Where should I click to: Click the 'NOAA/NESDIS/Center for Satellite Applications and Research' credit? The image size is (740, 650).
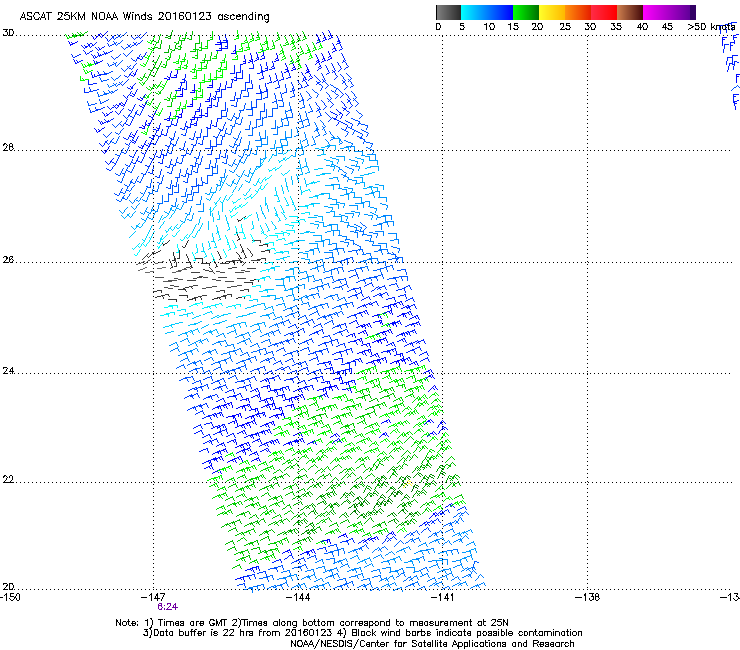[x=432, y=644]
